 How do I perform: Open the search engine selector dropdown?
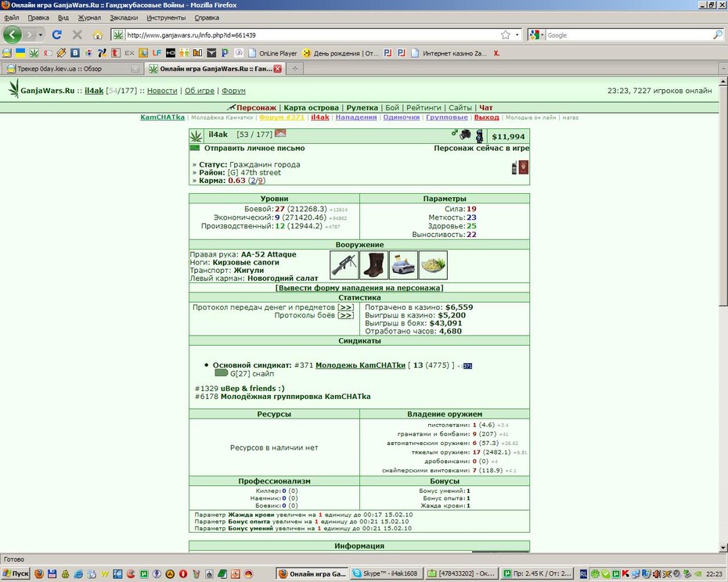542,34
